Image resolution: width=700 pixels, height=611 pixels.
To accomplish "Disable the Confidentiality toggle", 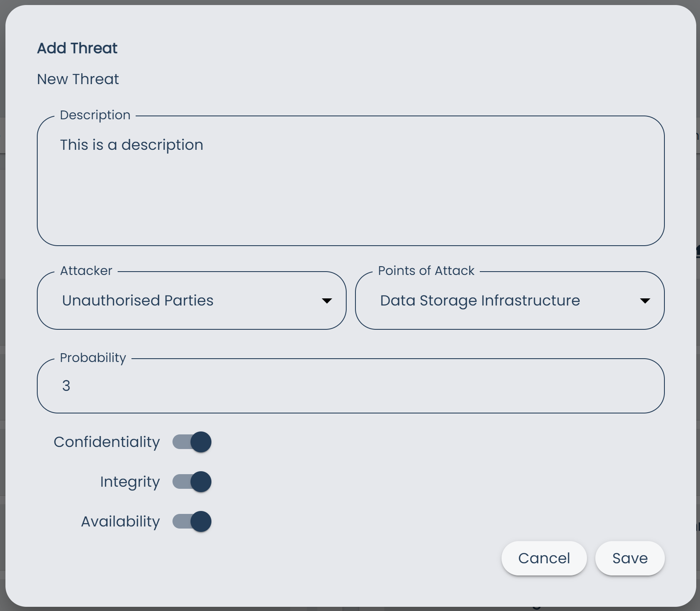I will [192, 442].
